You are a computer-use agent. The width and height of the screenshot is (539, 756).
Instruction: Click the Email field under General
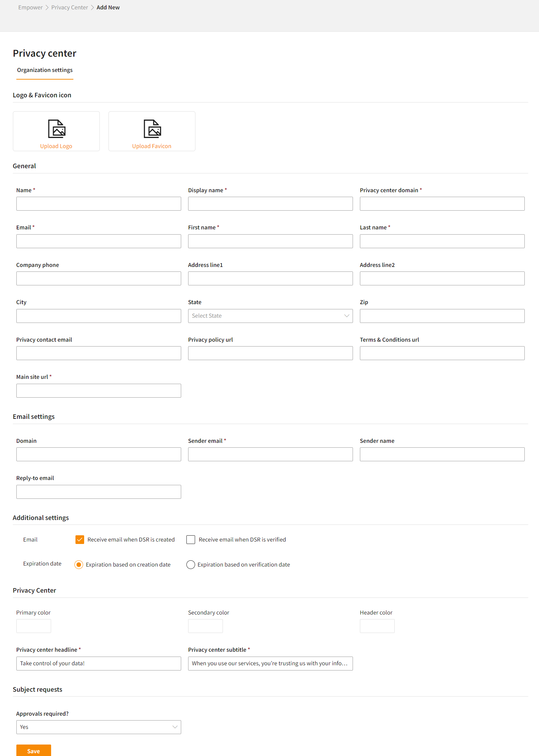98,241
